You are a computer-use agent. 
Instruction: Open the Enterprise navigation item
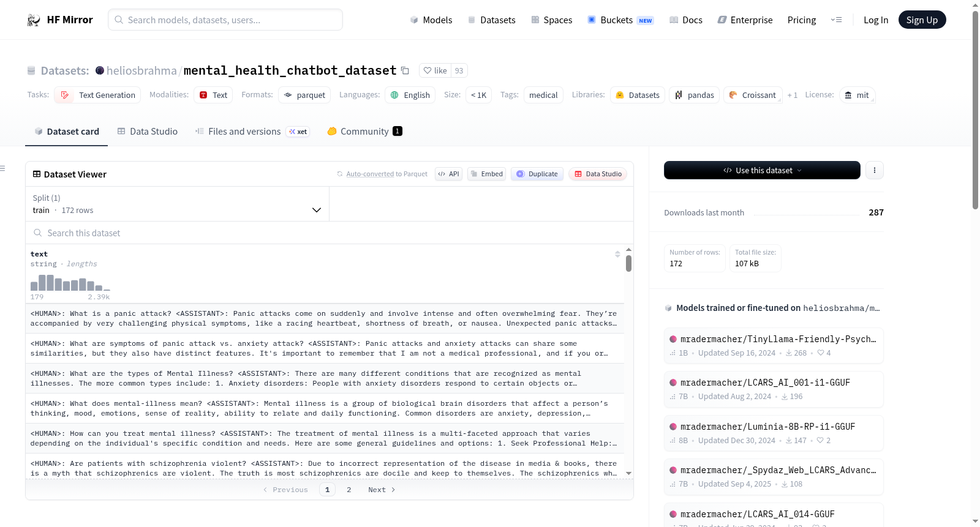click(745, 20)
